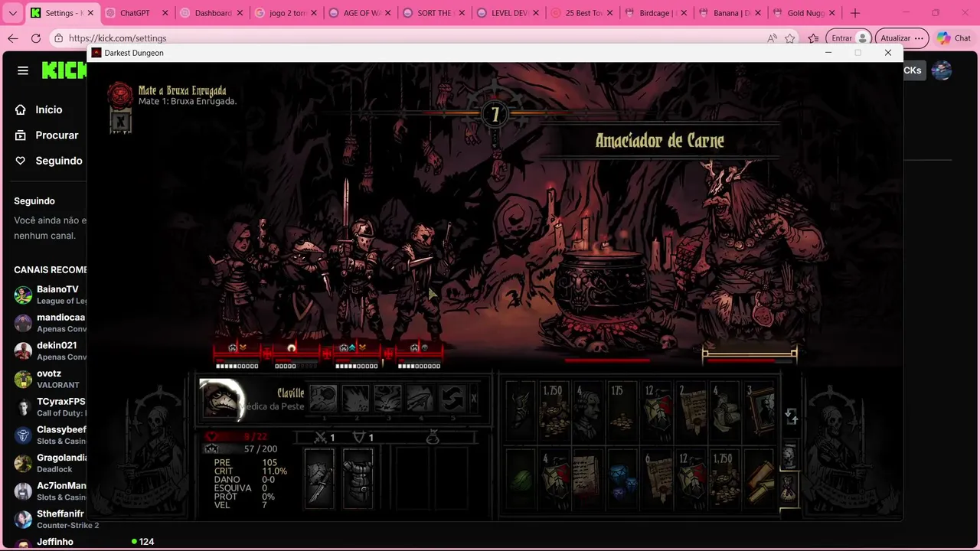Click the browser back arrow
Viewport: 980px width, 551px height.
pyautogui.click(x=13, y=38)
